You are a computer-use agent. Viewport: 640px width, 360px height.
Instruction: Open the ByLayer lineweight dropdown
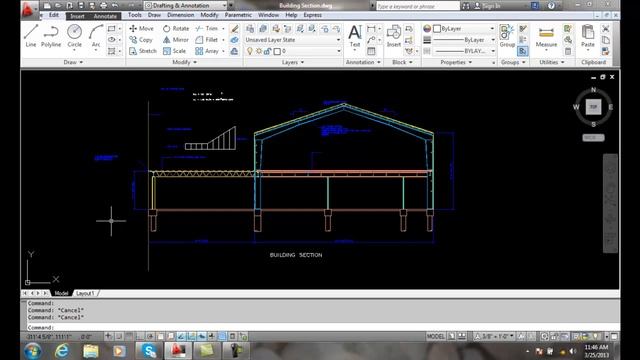click(464, 40)
